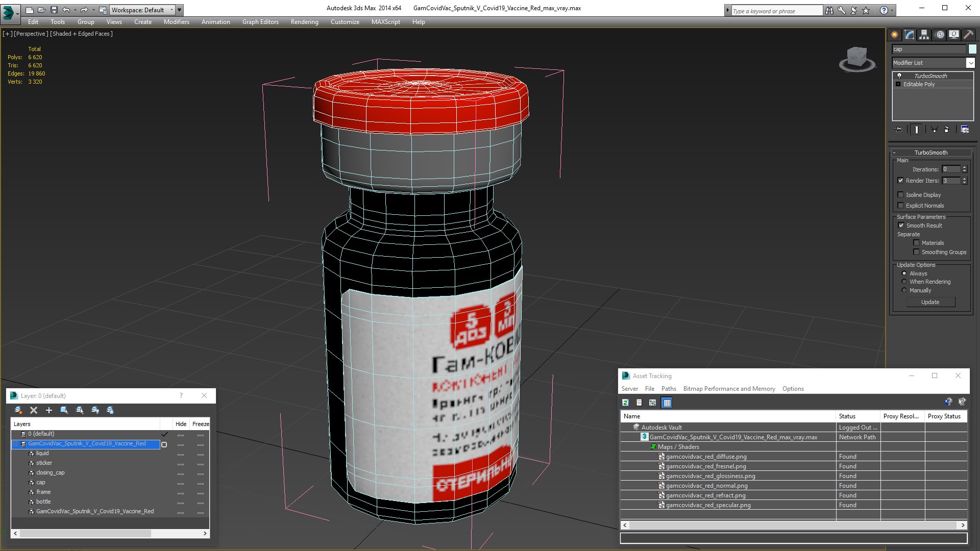
Task: Open the Modifiers menu
Action: point(176,22)
